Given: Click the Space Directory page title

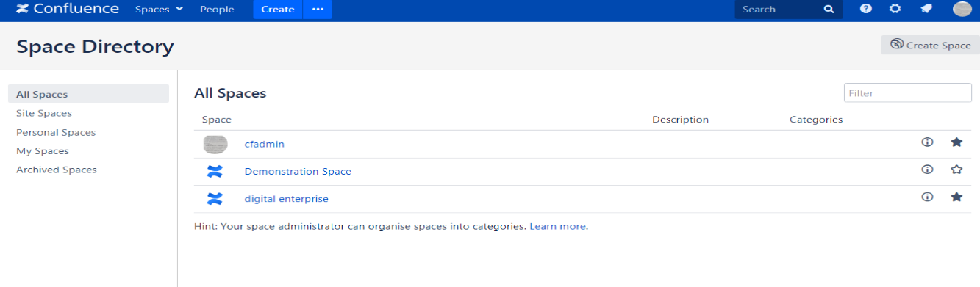Looking at the screenshot, I should click(x=95, y=47).
